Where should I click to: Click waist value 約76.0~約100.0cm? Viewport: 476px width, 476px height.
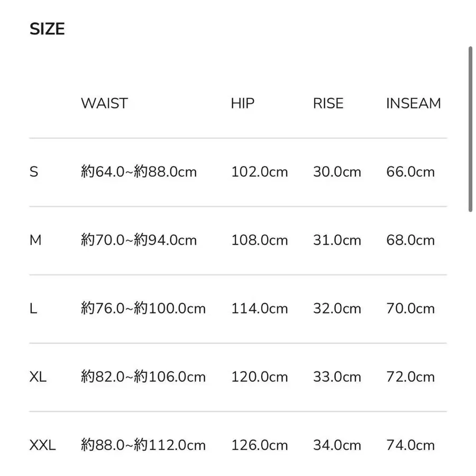143,308
